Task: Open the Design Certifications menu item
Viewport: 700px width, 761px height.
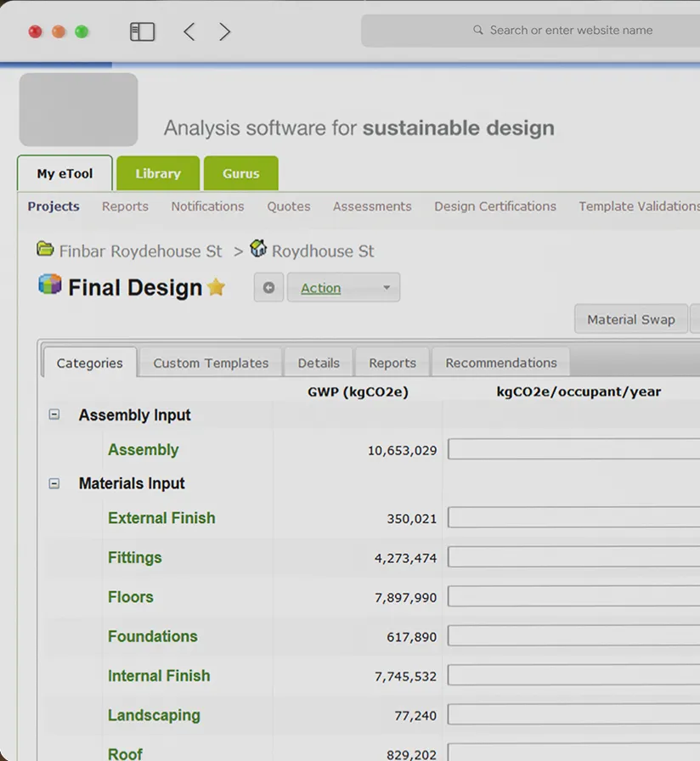Action: click(x=494, y=206)
